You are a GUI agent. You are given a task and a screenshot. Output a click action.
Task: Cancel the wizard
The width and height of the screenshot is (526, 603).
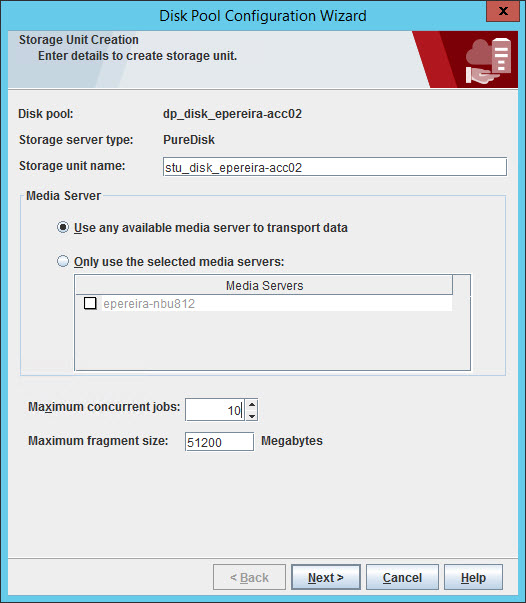pyautogui.click(x=402, y=577)
